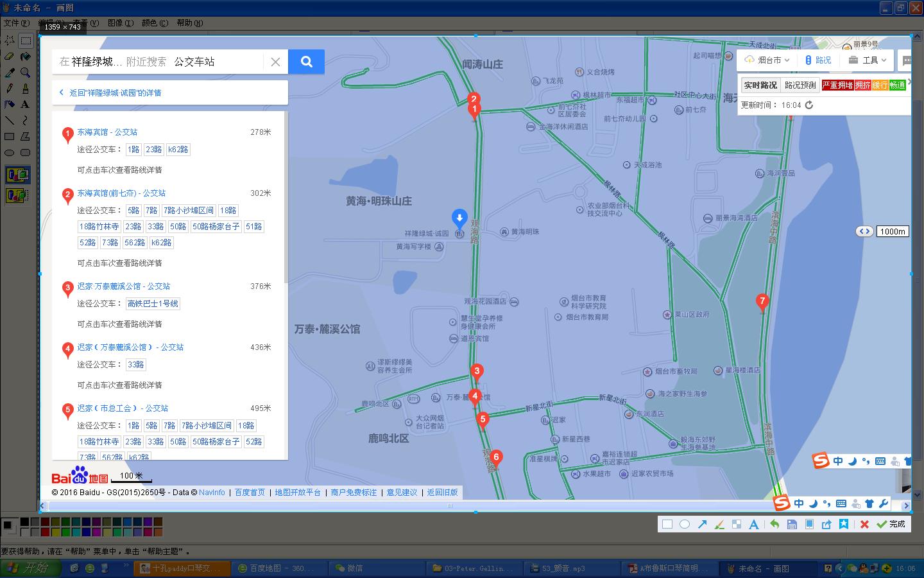The image size is (924, 578).
Task: Select the color picker eyedropper in Paint
Action: (10, 73)
